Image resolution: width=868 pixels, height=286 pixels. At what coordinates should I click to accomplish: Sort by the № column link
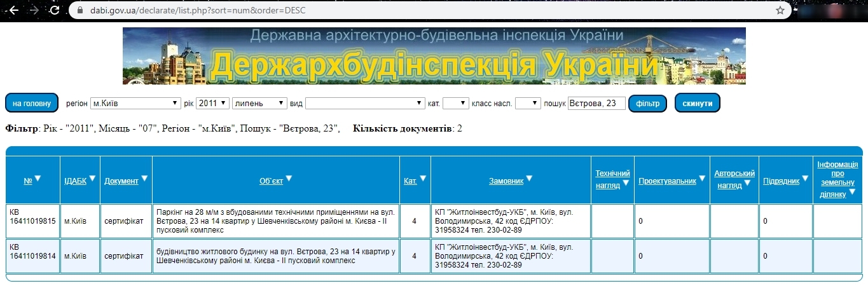28,181
